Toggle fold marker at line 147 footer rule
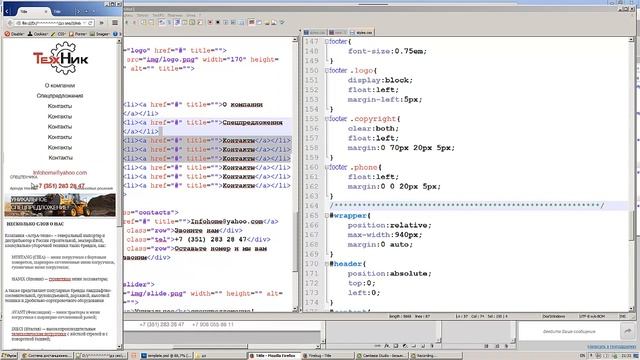This screenshot has width=640, height=360. [327, 41]
